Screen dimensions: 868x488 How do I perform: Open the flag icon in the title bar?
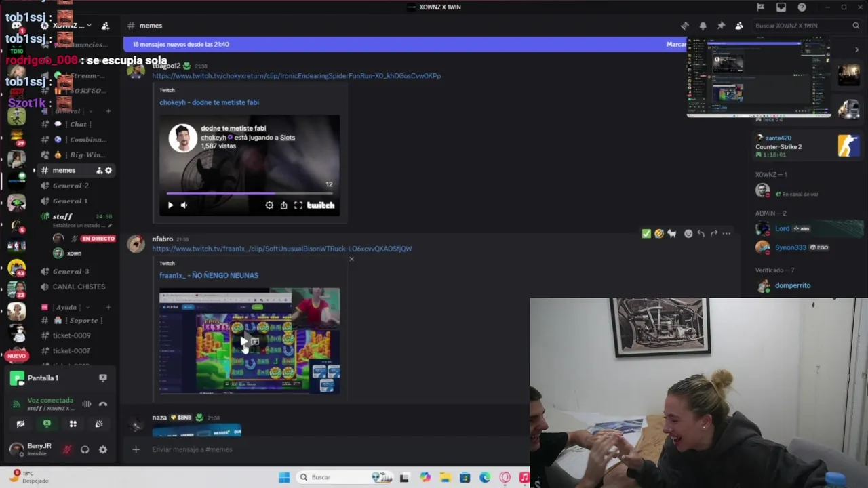point(760,7)
